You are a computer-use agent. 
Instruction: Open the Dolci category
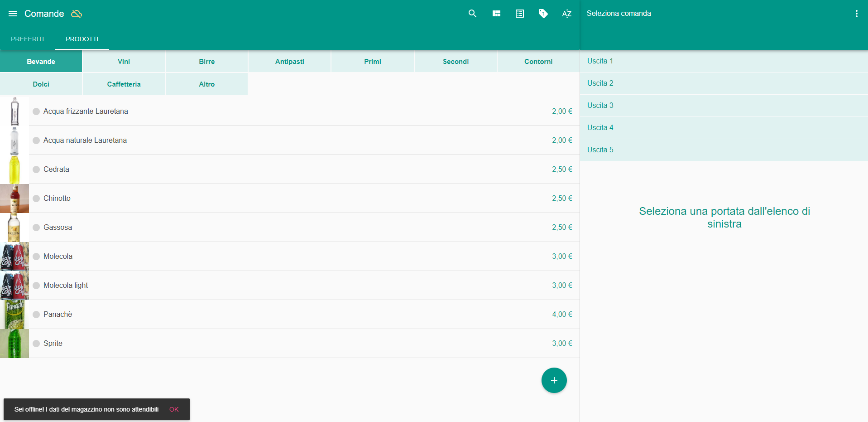[x=41, y=84]
